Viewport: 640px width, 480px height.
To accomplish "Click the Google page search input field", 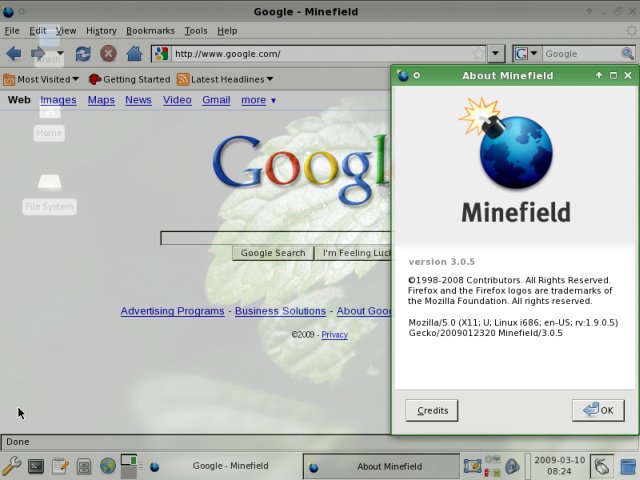I will point(276,238).
